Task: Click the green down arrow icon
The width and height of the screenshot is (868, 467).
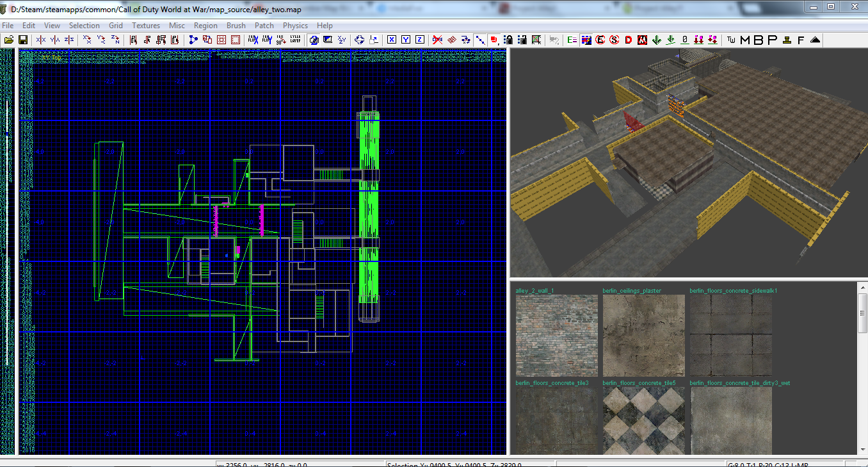Action: (656, 40)
